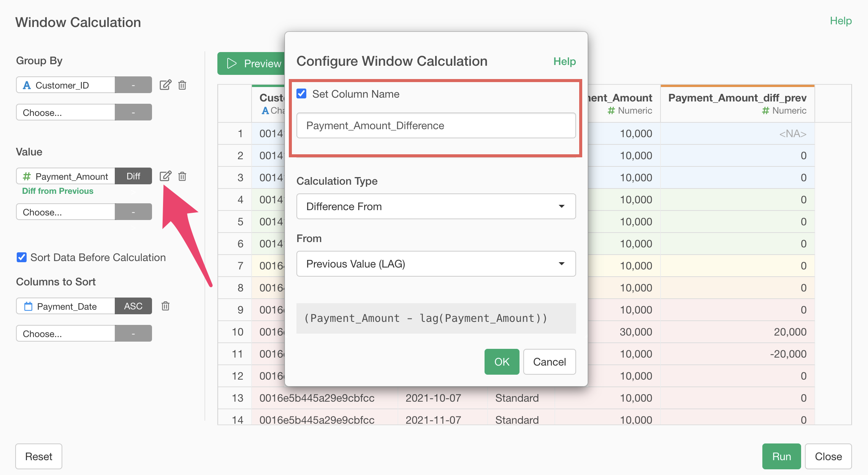The width and height of the screenshot is (868, 475).
Task: Toggle ASC sort order for Payment_Date
Action: [133, 306]
